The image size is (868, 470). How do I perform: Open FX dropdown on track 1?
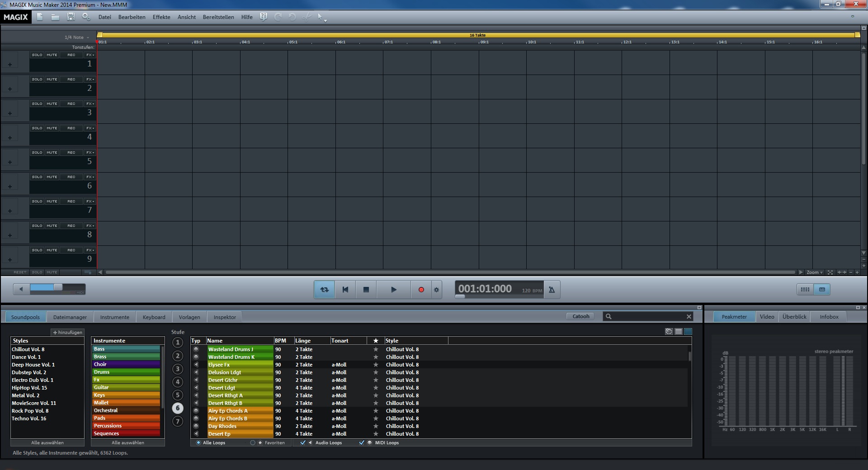[x=90, y=55]
